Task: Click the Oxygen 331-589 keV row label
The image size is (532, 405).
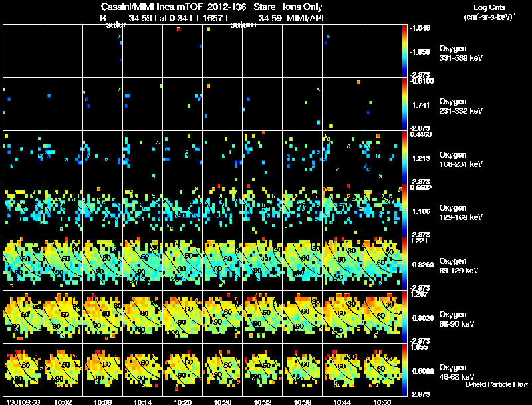Action: click(461, 53)
